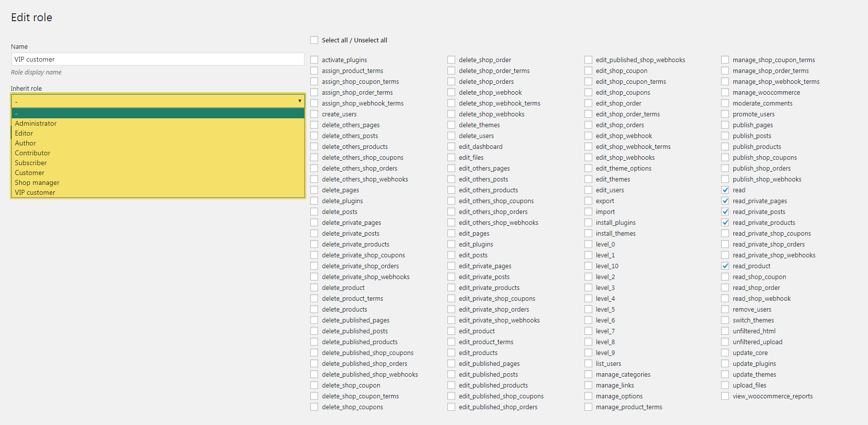Check the install_plugins capability
This screenshot has width=868, height=425.
(x=588, y=222)
